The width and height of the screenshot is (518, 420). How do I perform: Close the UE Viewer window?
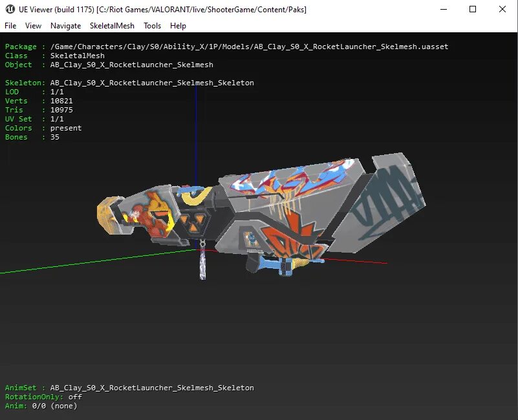[x=502, y=9]
